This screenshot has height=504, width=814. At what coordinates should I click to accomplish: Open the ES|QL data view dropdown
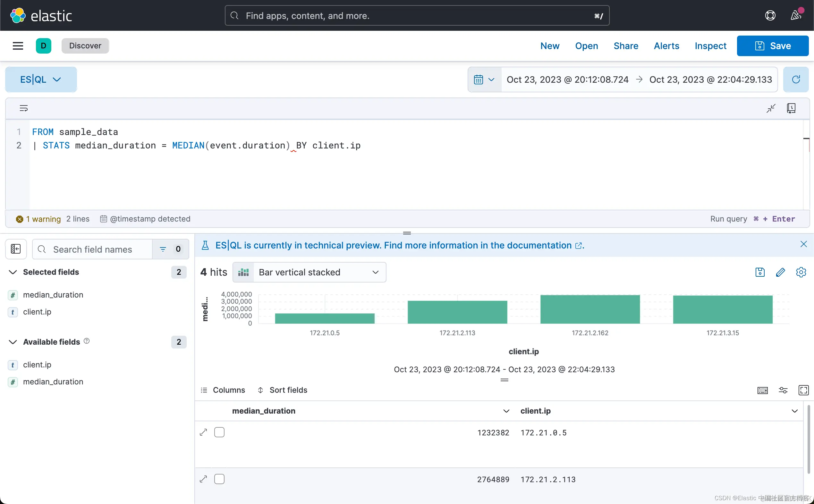click(x=41, y=79)
